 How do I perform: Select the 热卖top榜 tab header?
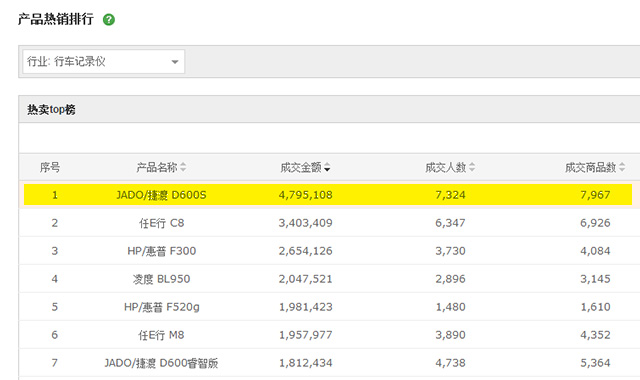pyautogui.click(x=51, y=110)
